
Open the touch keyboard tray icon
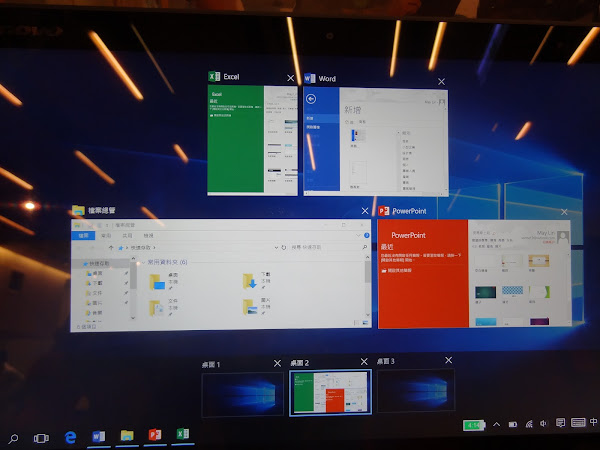tap(578, 422)
